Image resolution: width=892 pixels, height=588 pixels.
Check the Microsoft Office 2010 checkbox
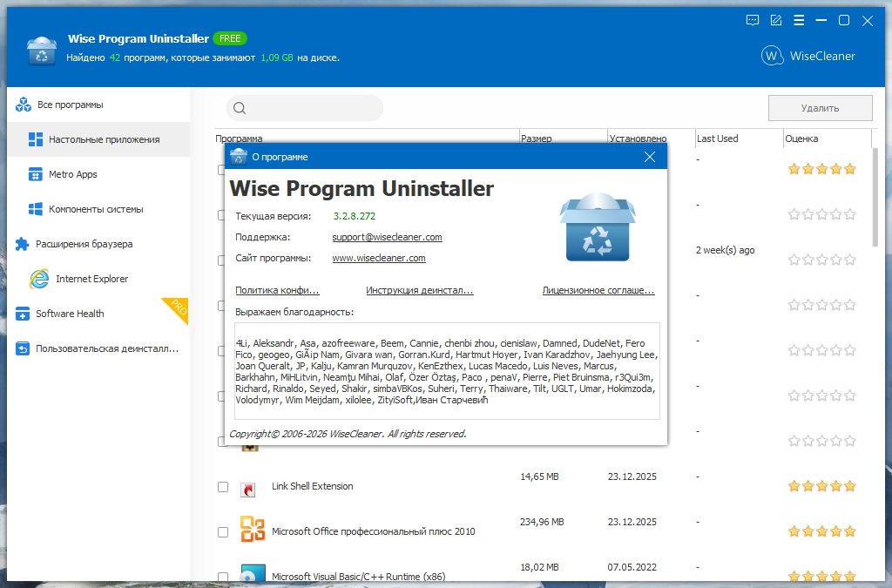pyautogui.click(x=223, y=532)
